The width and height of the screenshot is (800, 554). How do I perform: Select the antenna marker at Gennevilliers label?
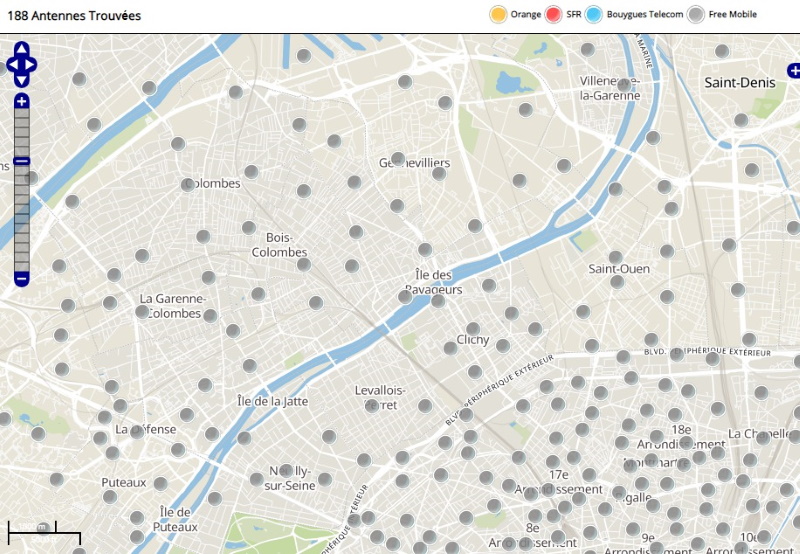point(398,159)
